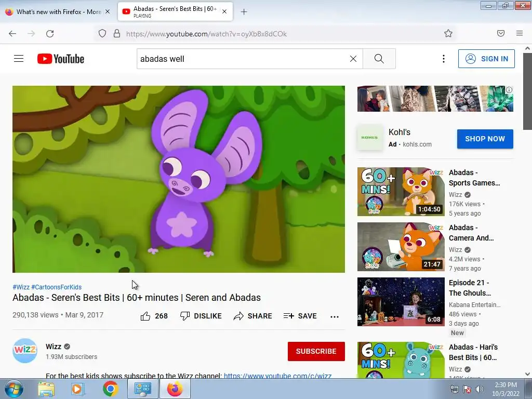Open Wizz channel avatar
This screenshot has height=399, width=532.
25,351
